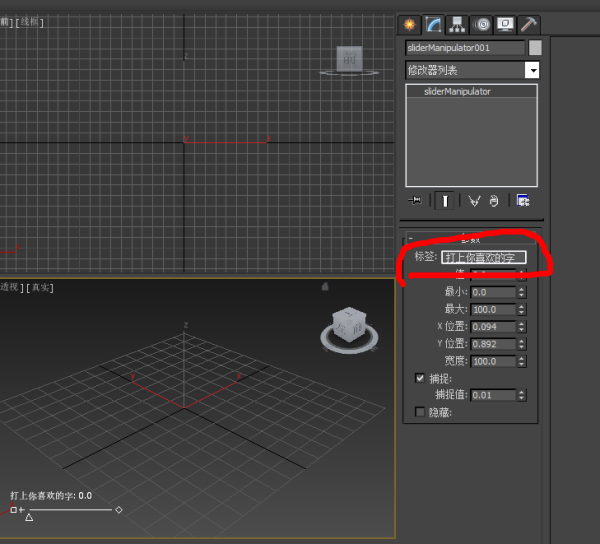Open the Motion panel tab
The height and width of the screenshot is (544, 600).
[482, 25]
